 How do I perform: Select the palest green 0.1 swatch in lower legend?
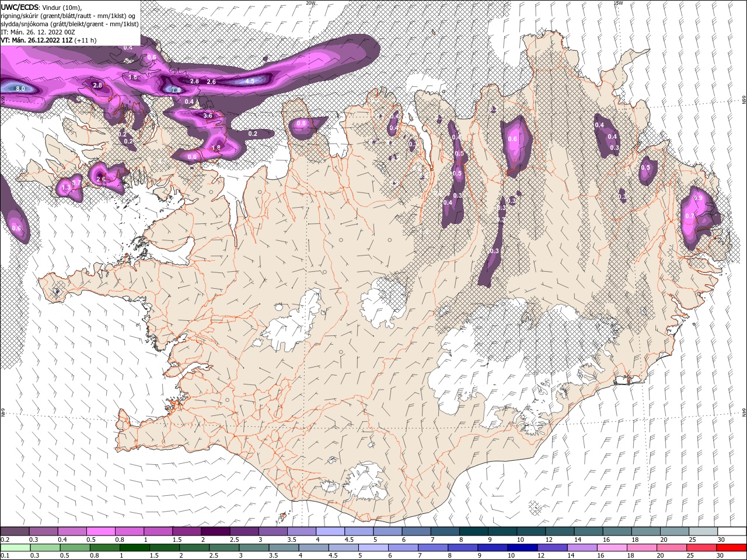pyautogui.click(x=15, y=548)
